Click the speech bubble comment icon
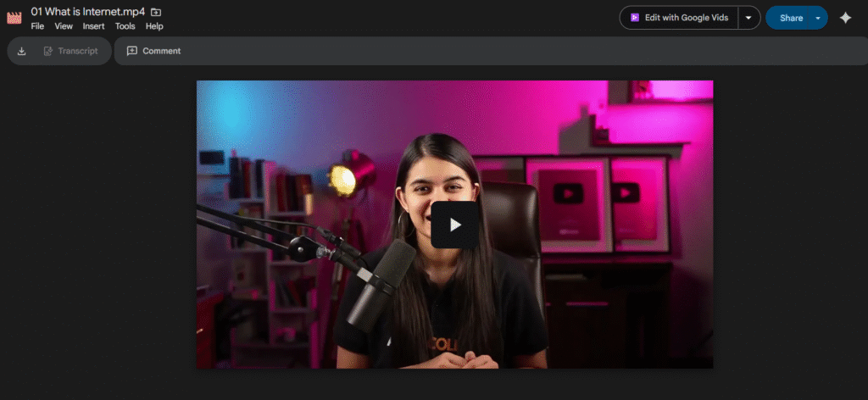The image size is (868, 400). (132, 51)
